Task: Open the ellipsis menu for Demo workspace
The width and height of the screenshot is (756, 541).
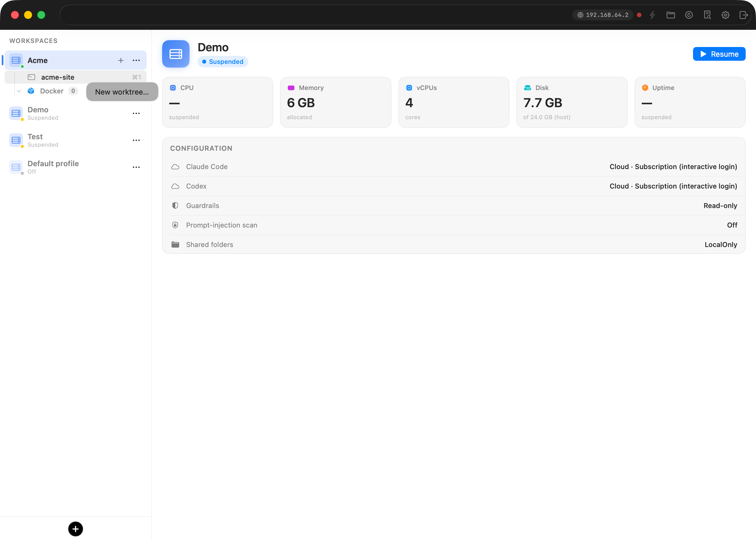Action: 136,113
